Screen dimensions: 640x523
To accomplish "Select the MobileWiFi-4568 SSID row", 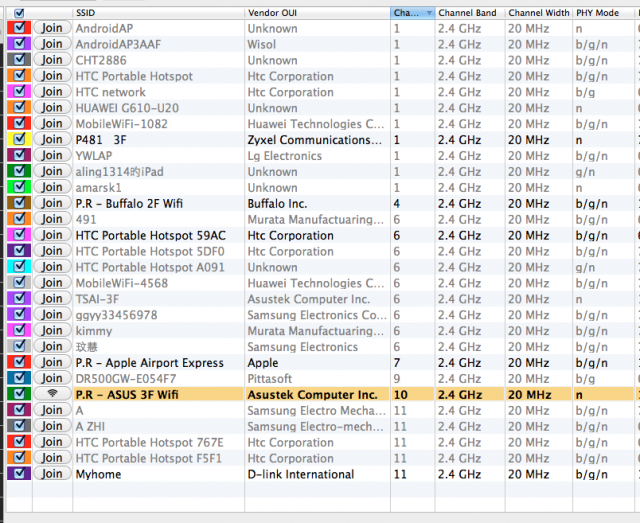I will [122, 283].
